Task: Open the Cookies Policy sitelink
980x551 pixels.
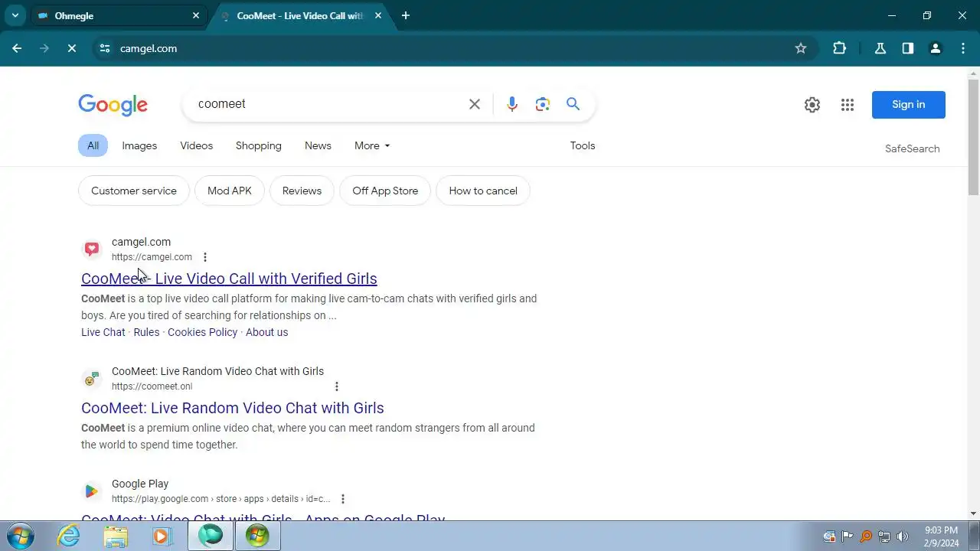Action: [x=203, y=332]
